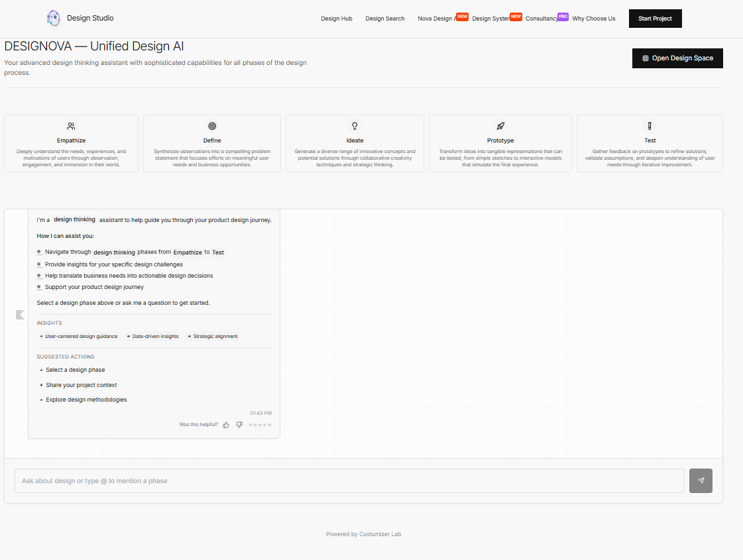This screenshot has height=560, width=743.
Task: Select the Empathize phase people icon
Action: (70, 125)
